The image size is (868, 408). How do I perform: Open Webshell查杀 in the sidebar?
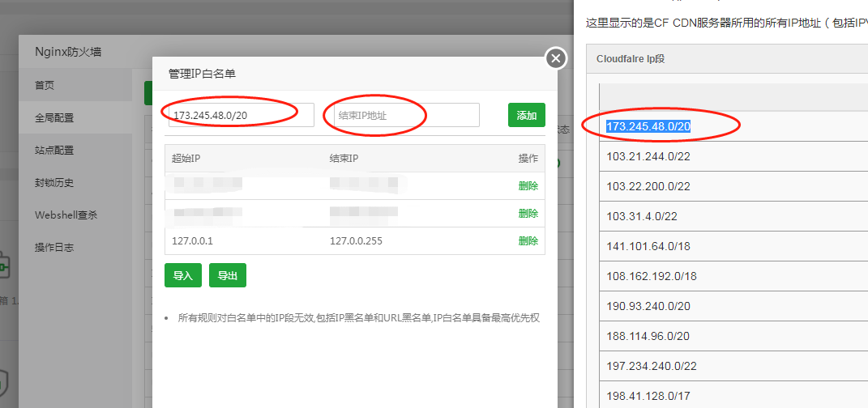point(75,215)
